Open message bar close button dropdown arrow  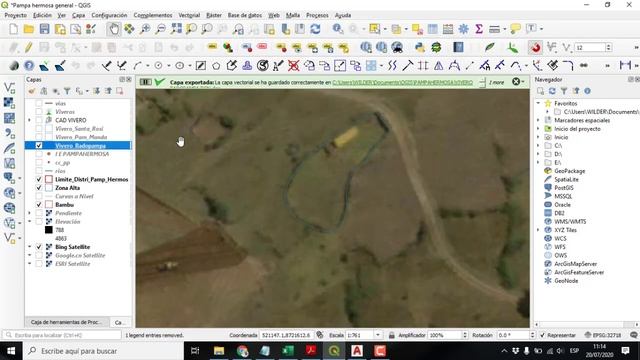point(523,82)
